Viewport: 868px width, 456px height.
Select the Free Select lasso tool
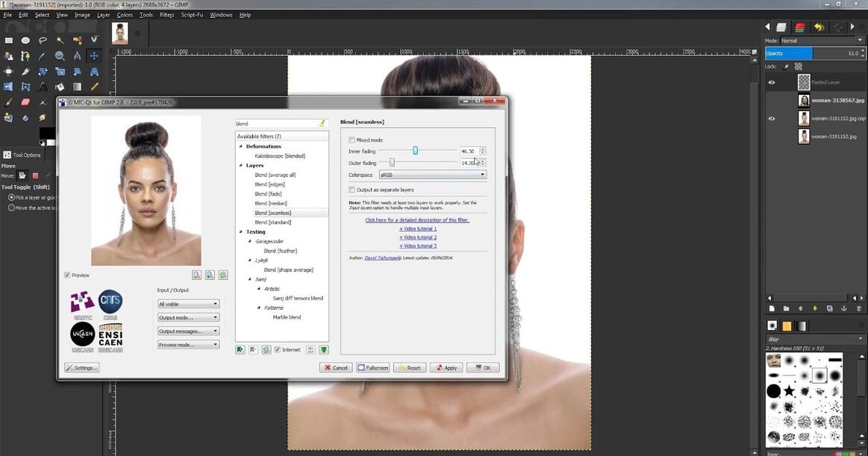(43, 40)
